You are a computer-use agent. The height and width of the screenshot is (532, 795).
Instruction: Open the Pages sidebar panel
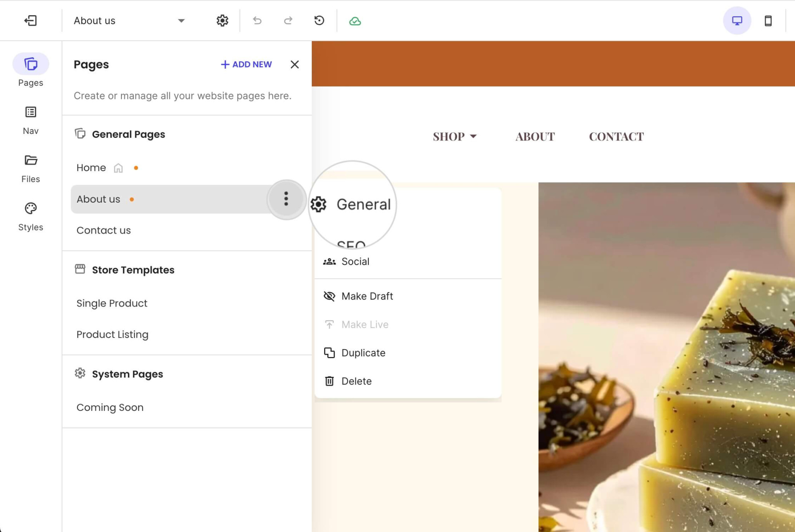click(x=31, y=71)
